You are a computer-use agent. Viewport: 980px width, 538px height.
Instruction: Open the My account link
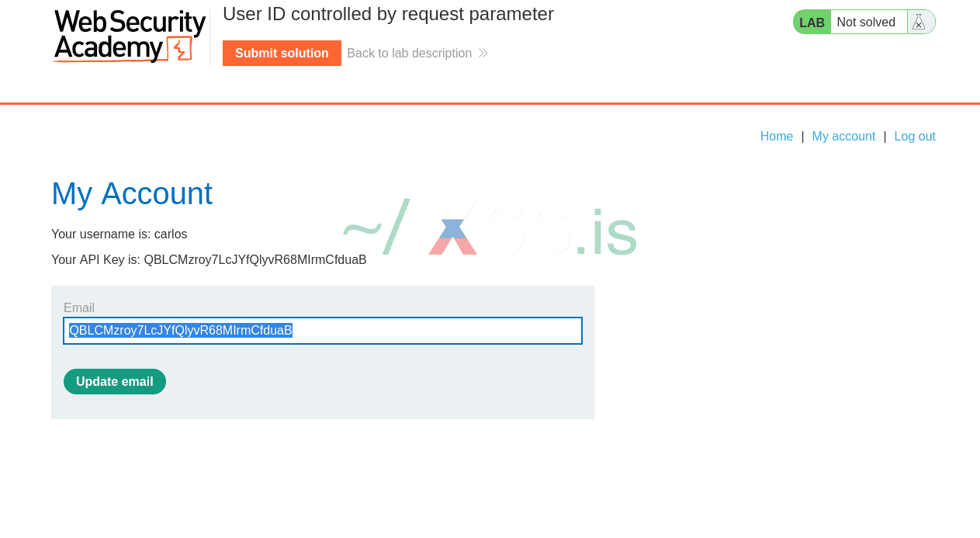coord(843,136)
